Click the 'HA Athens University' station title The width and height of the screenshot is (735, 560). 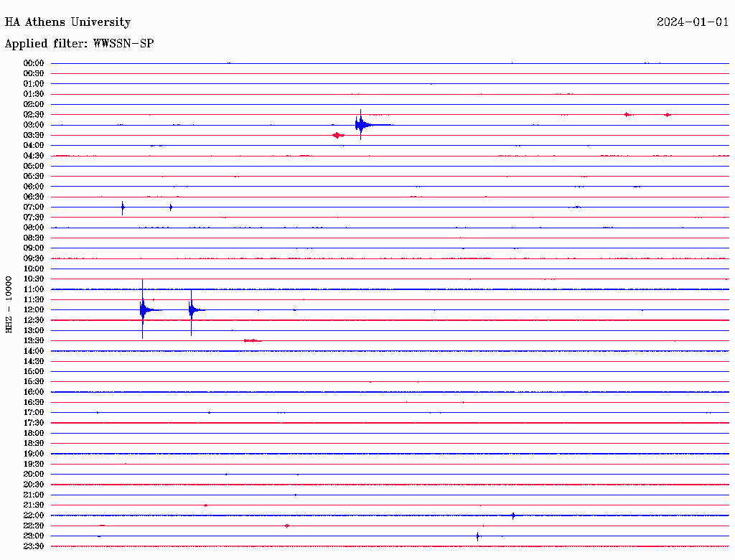point(67,22)
